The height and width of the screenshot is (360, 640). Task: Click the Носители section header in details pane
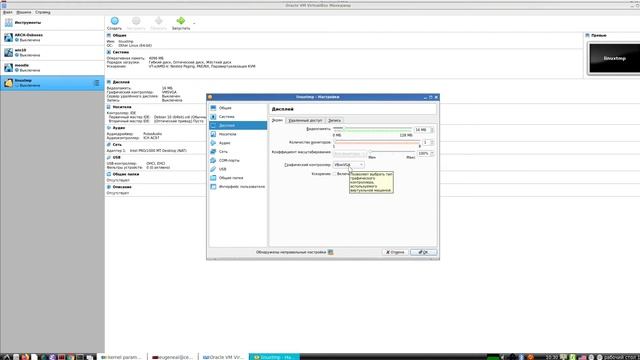[x=122, y=107]
